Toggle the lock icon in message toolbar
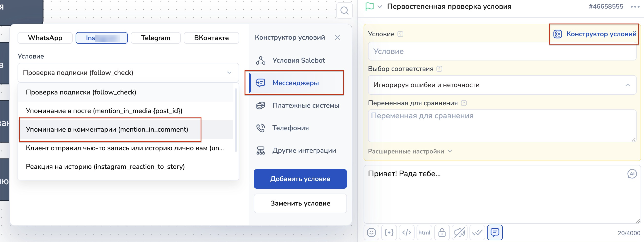The image size is (644, 242). pyautogui.click(x=442, y=233)
